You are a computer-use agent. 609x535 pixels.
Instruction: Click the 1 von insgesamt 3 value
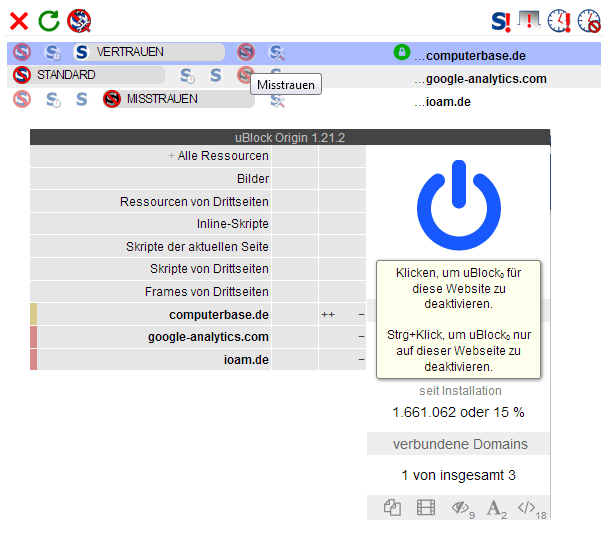coord(458,475)
